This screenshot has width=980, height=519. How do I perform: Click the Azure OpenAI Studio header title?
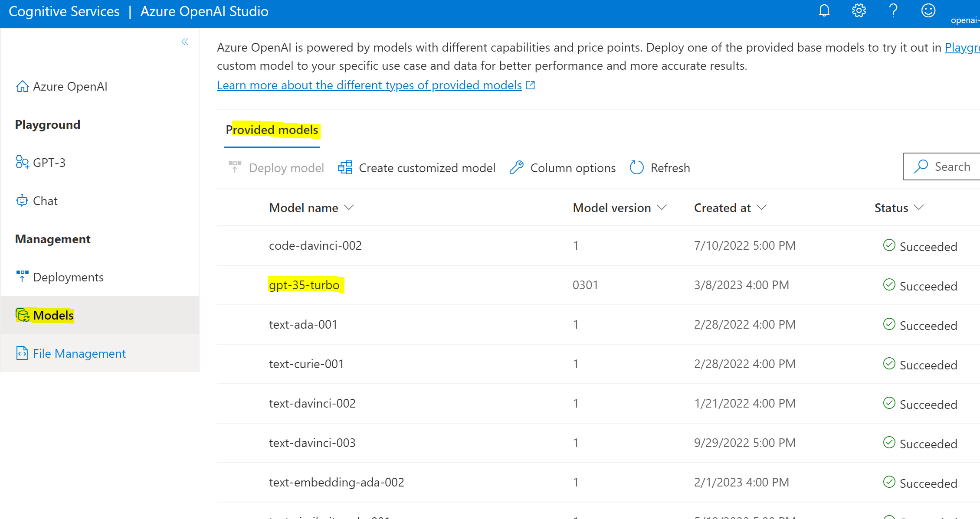(x=204, y=11)
